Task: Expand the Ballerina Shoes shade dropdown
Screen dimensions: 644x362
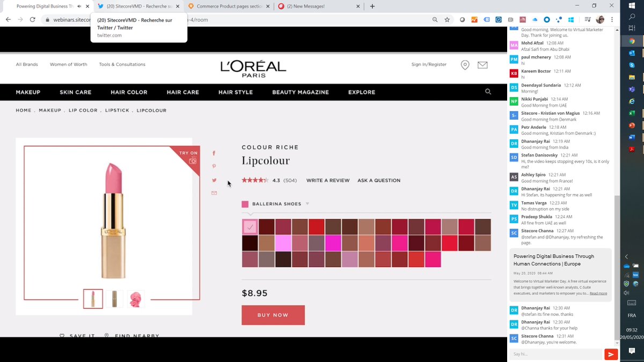Action: click(308, 204)
